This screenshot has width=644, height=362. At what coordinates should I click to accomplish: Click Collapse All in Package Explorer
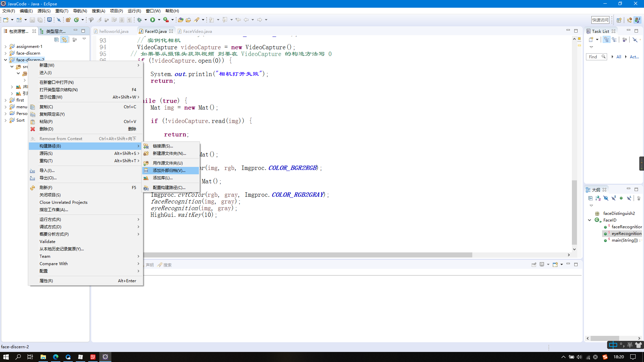[56, 40]
